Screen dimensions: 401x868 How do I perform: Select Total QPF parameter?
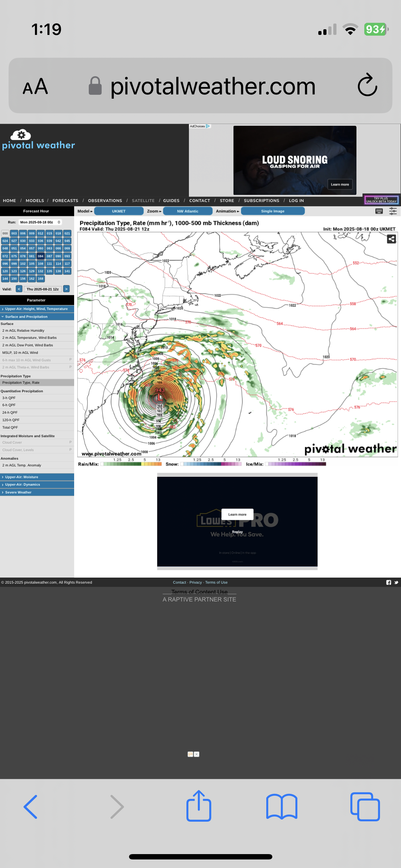coord(37,427)
